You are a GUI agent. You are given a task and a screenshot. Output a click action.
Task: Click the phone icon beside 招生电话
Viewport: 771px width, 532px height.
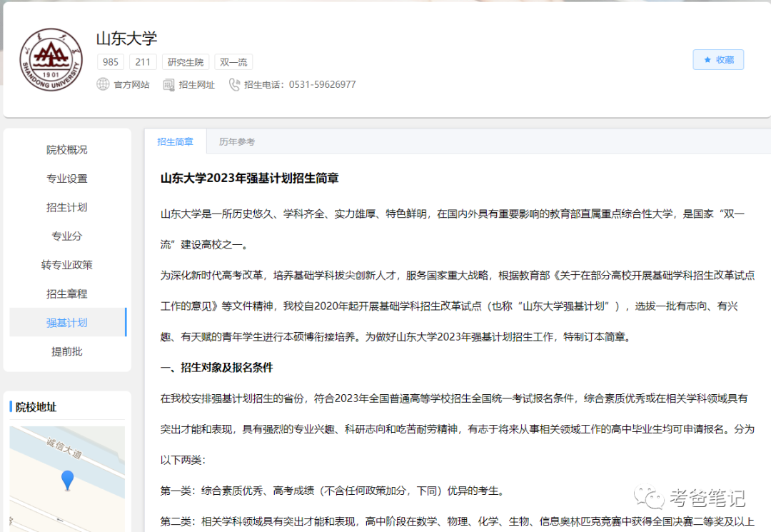tap(234, 84)
